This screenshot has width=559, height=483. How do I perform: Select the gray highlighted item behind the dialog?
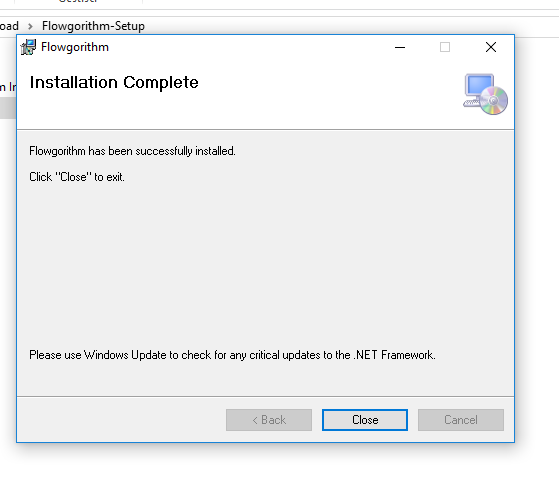pos(8,108)
